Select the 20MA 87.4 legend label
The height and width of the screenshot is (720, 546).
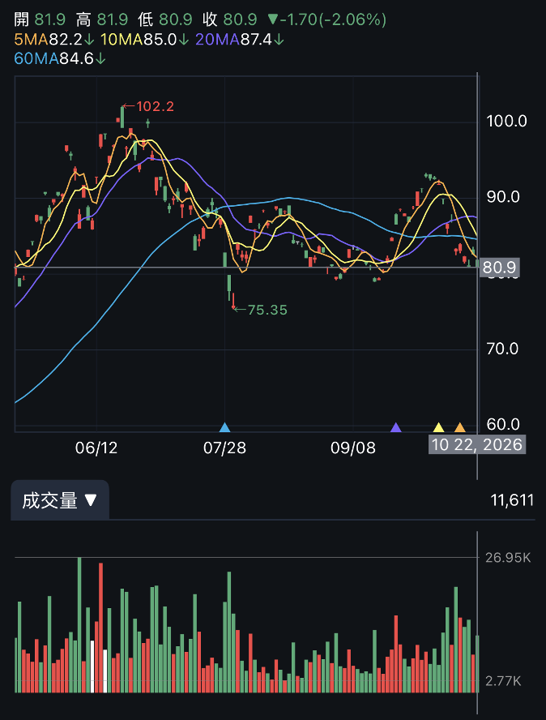(240, 40)
